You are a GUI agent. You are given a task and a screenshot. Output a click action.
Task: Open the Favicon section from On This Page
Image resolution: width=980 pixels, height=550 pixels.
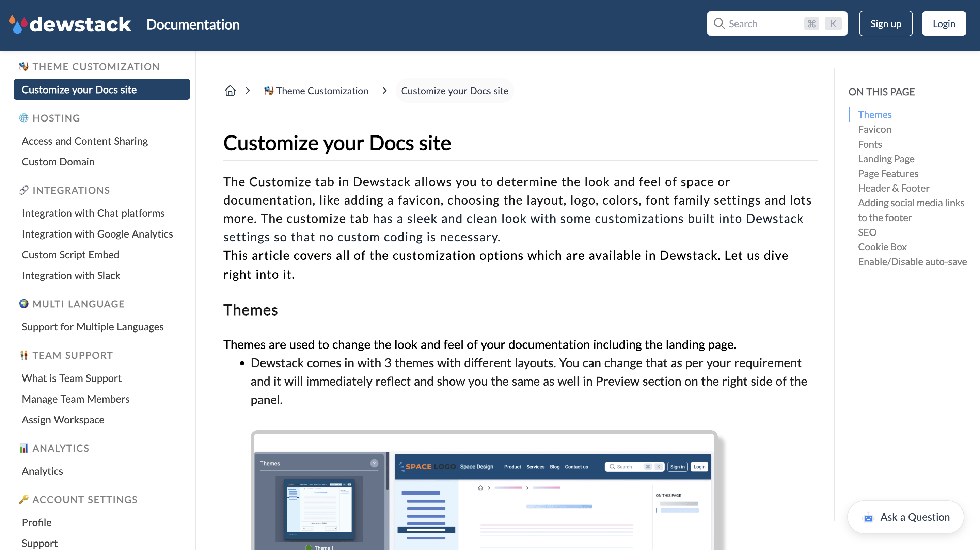[x=874, y=129]
